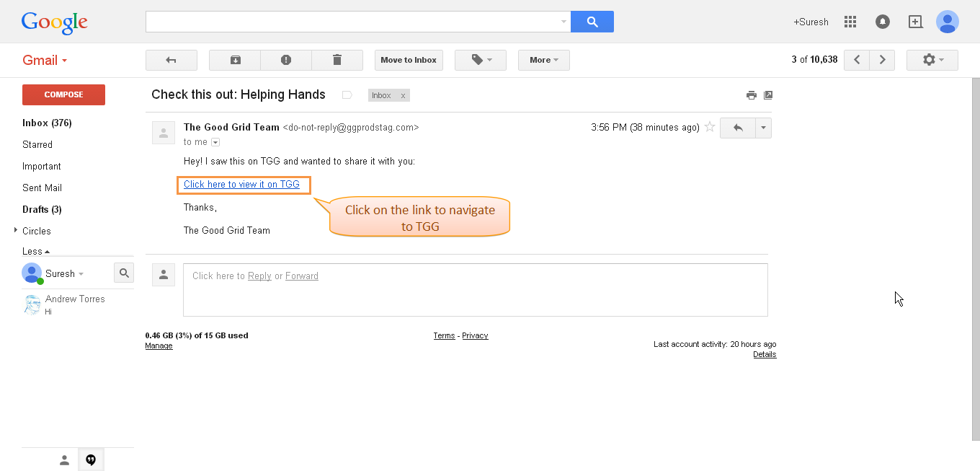
Task: Report spam with the exclamation icon
Action: [x=286, y=60]
